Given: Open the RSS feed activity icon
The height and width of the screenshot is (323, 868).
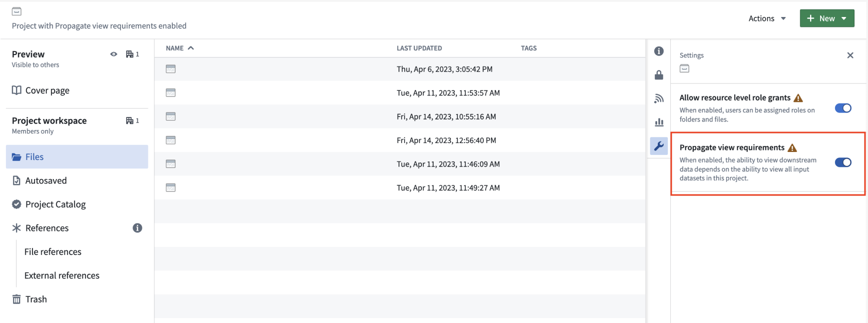Looking at the screenshot, I should click(659, 98).
